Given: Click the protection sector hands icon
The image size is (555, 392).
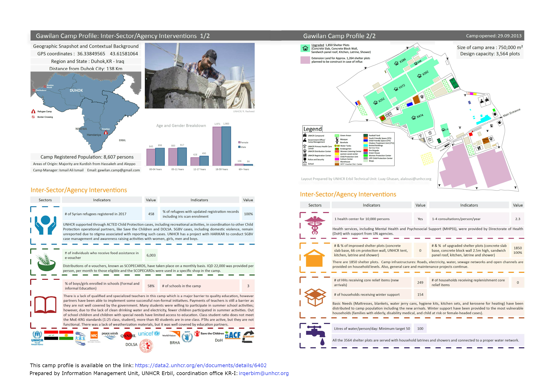Looking at the screenshot, I should point(45,225).
